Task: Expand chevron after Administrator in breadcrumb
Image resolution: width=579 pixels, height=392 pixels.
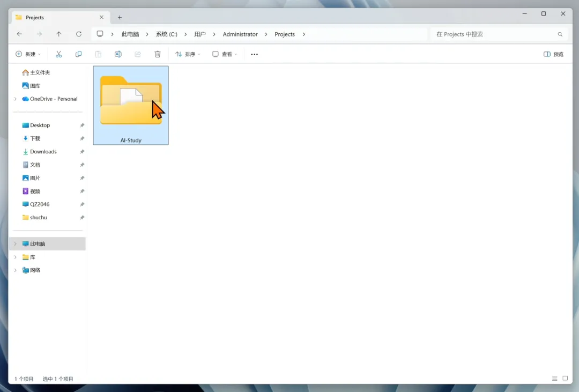Action: tap(266, 34)
